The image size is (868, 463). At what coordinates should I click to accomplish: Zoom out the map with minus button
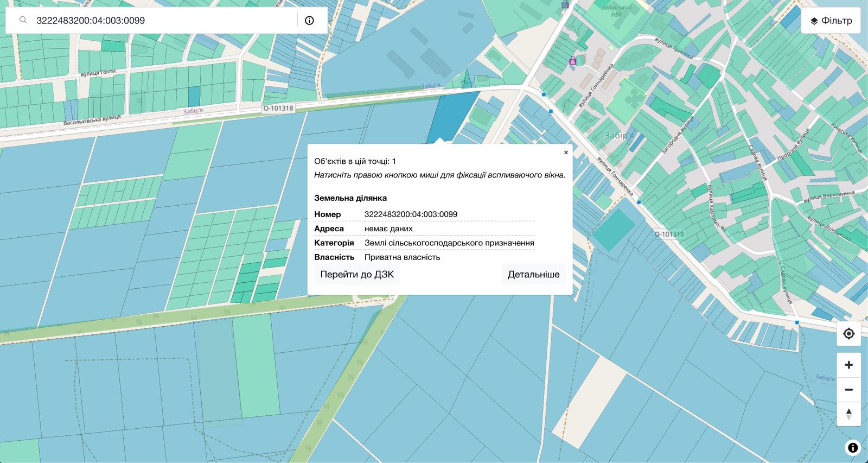(848, 389)
